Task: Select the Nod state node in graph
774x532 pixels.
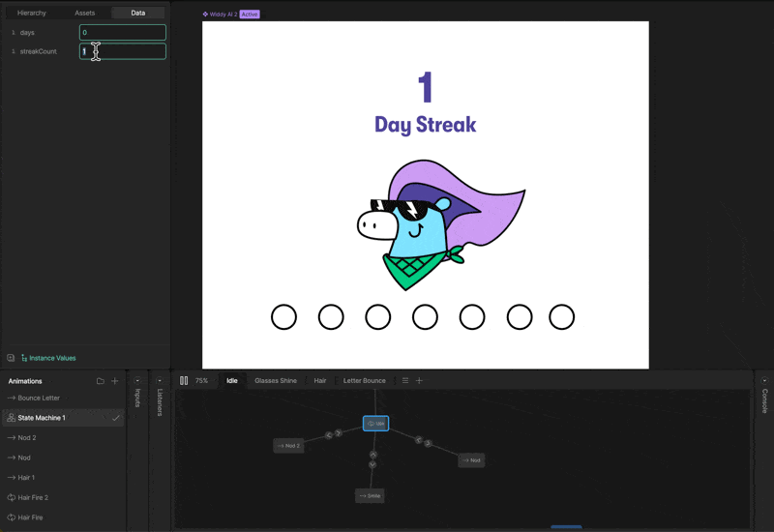Action: [x=471, y=460]
